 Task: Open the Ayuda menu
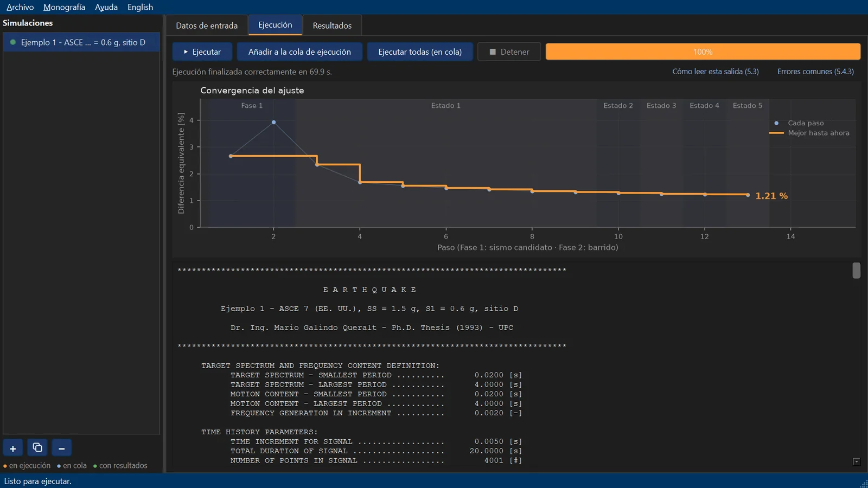[106, 7]
